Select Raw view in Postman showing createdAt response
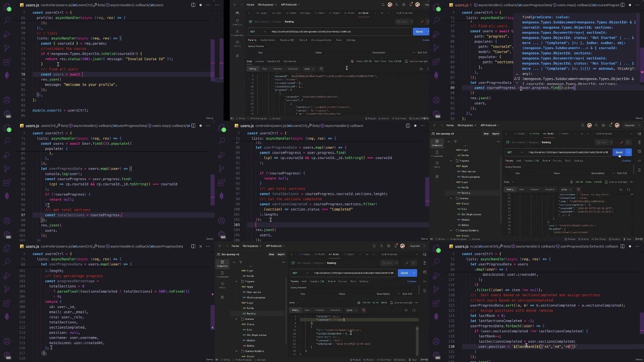644x362 pixels. coord(522,189)
